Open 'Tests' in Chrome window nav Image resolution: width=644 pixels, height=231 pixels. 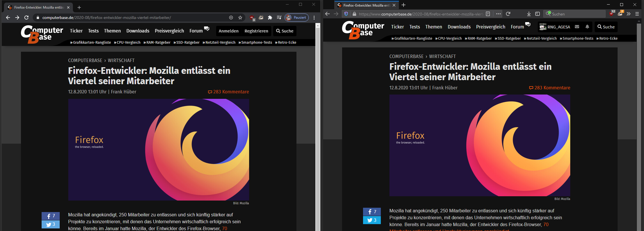93,31
